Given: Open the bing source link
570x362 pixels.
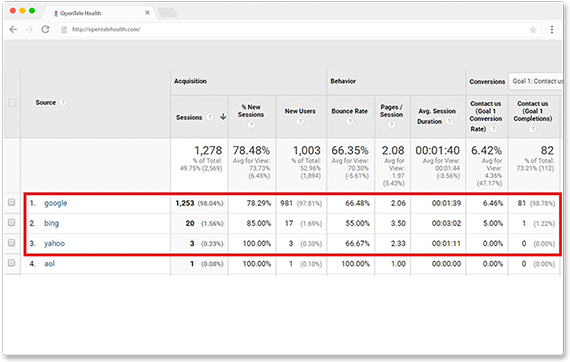Looking at the screenshot, I should click(x=51, y=223).
